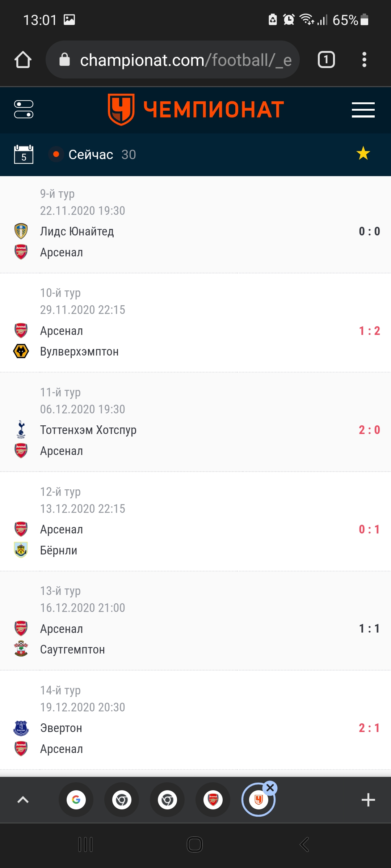Open the 1 : 1 Саутгемптон match score
This screenshot has width=391, height=868.
tap(369, 629)
